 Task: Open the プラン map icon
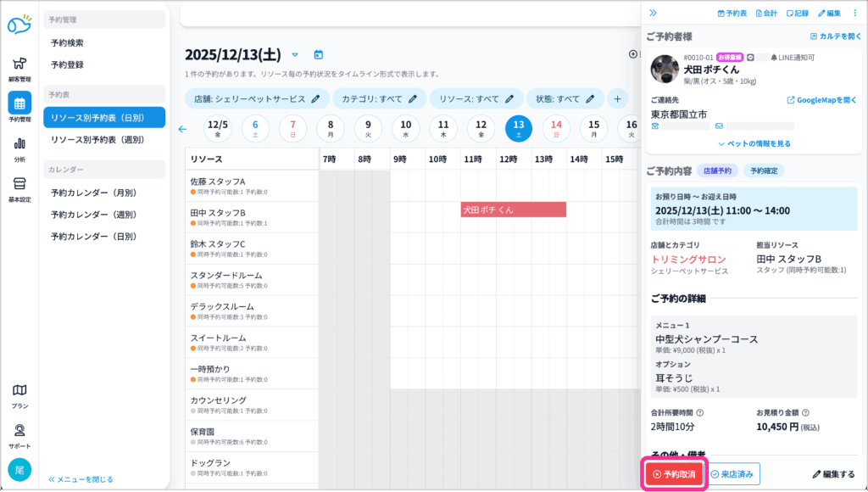click(19, 394)
